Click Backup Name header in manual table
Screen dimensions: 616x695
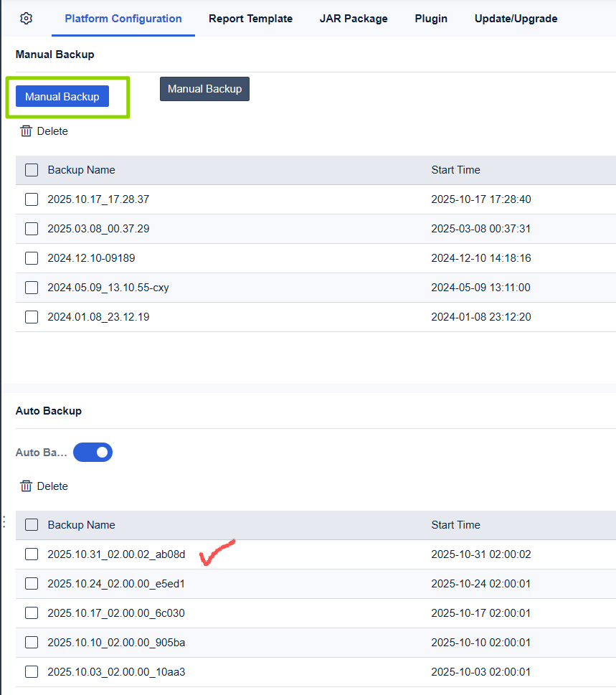tap(82, 170)
